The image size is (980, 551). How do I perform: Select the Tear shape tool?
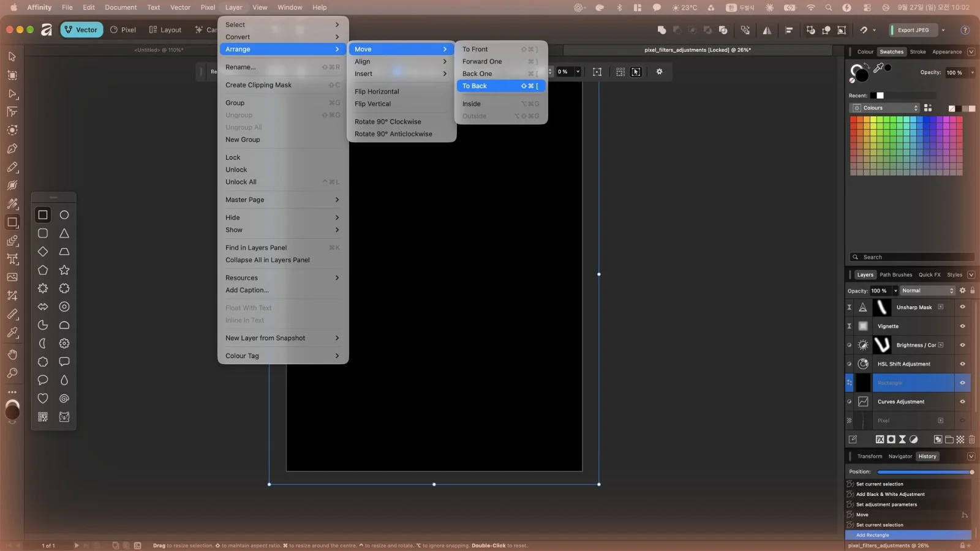[x=64, y=380]
